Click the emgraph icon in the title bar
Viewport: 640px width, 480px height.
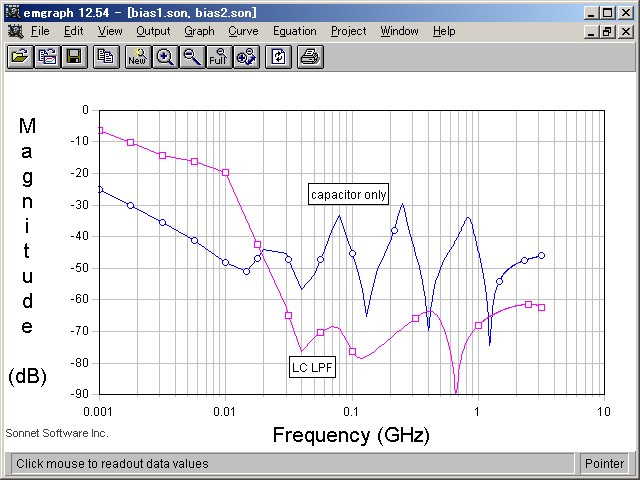[x=13, y=12]
